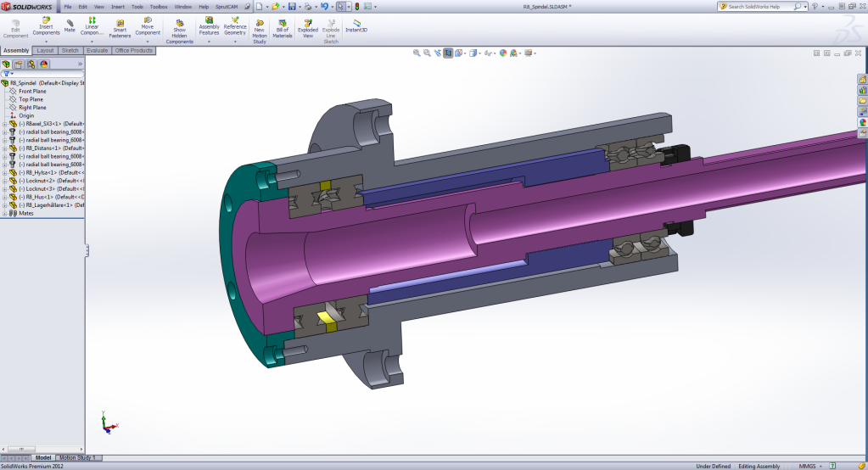Image resolution: width=868 pixels, height=470 pixels.
Task: Click the Zoom to Fit icon
Action: click(x=417, y=53)
